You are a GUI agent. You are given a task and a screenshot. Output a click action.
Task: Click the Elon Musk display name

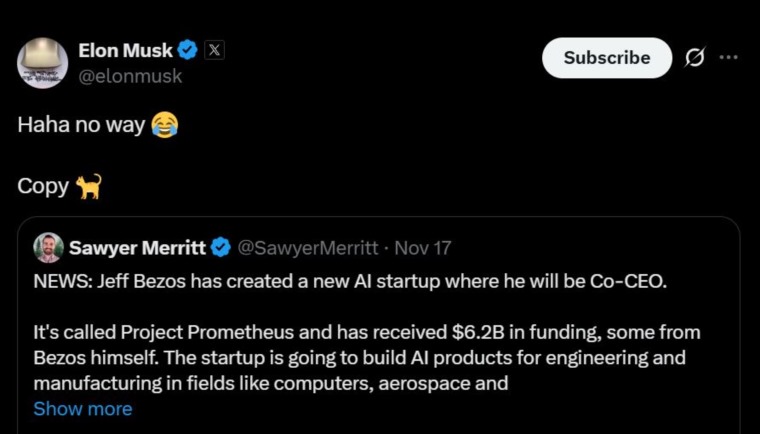click(x=125, y=50)
